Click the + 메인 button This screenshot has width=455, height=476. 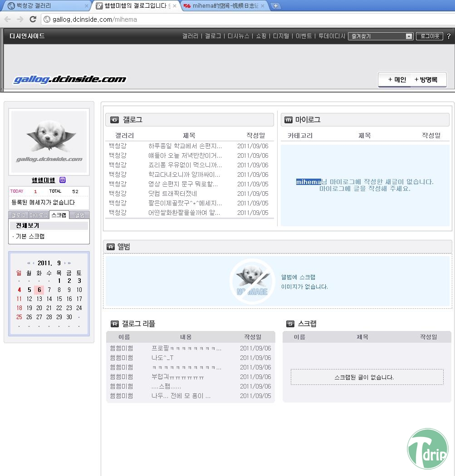397,80
